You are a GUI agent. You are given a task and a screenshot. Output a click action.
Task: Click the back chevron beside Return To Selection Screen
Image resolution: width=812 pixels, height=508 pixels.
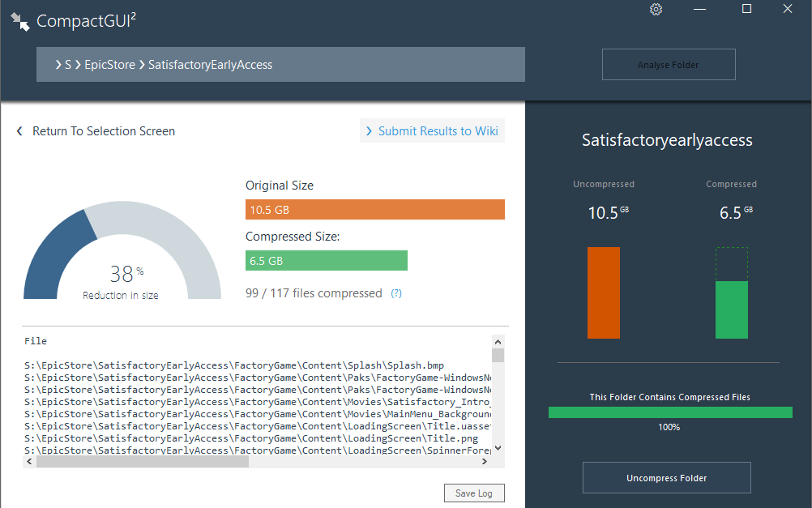coord(19,130)
